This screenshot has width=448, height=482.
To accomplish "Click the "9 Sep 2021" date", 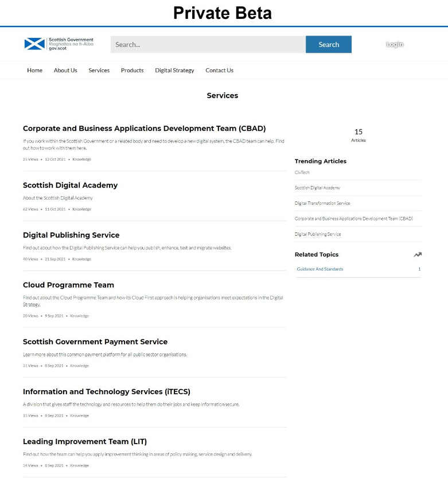I will (x=54, y=316).
